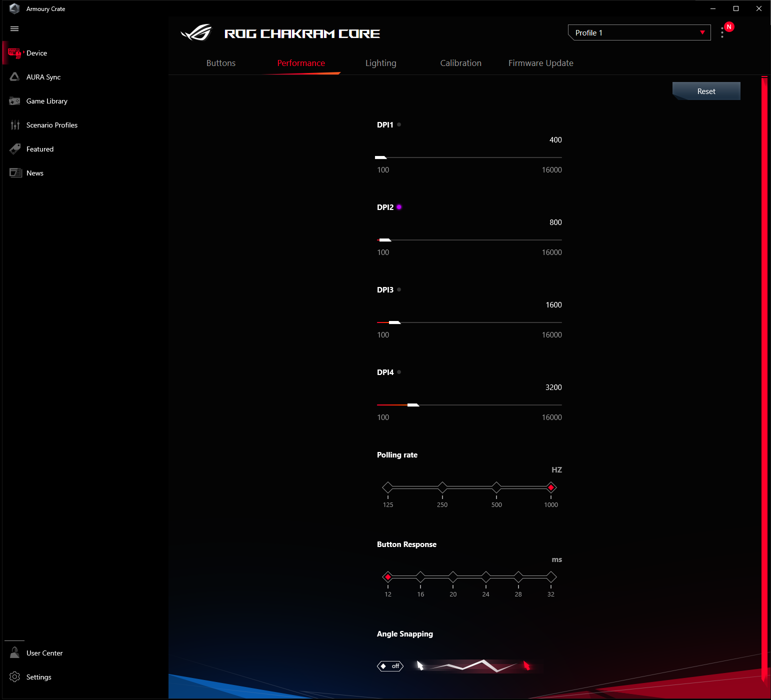The height and width of the screenshot is (700, 771).
Task: Click the DPI1 slider handle
Action: point(381,157)
